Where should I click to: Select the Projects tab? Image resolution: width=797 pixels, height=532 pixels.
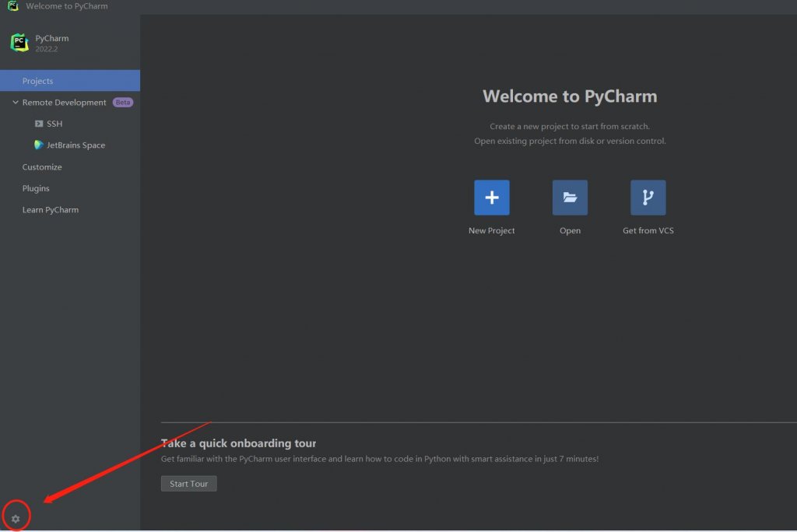click(x=70, y=81)
